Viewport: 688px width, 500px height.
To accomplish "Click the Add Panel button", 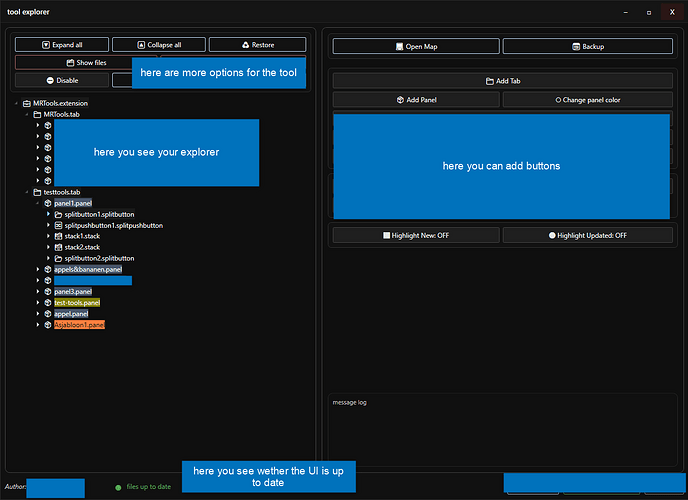I will click(x=416, y=100).
